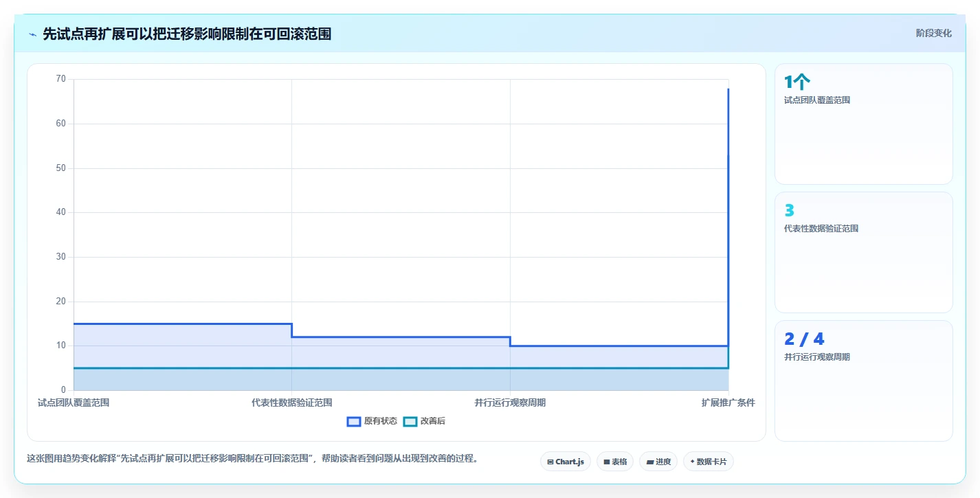This screenshot has width=980, height=498.
Task: Click the chart caption starting 这张图用趋势变化解释
Action: click(252, 458)
